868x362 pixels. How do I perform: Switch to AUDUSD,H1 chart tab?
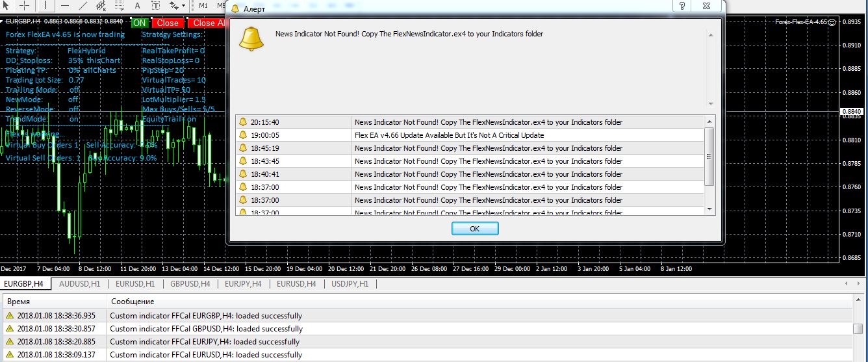79,284
